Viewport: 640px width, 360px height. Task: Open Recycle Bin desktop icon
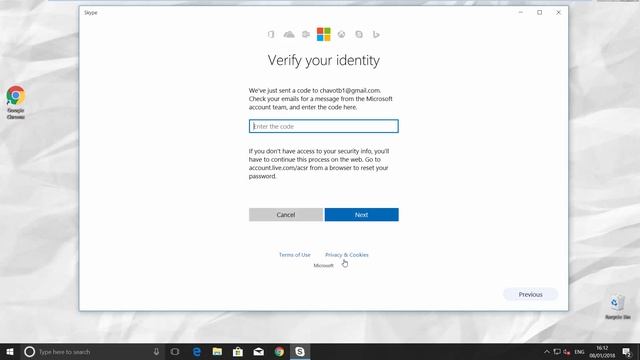click(x=617, y=307)
